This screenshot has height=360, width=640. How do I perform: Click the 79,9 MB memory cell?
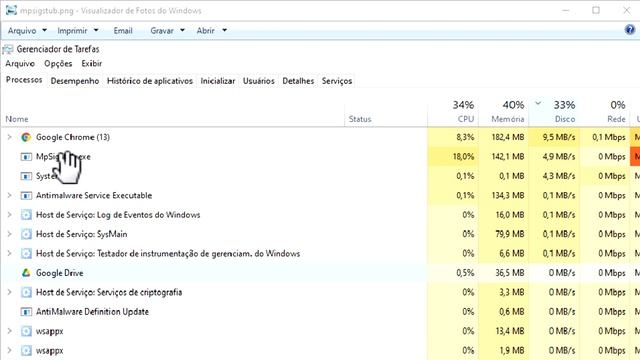(503, 234)
